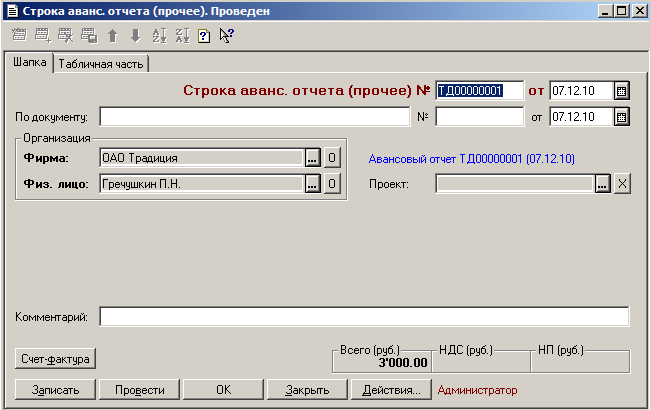Open calendar next to По документу date
This screenshot has height=410, width=651.
[x=621, y=117]
